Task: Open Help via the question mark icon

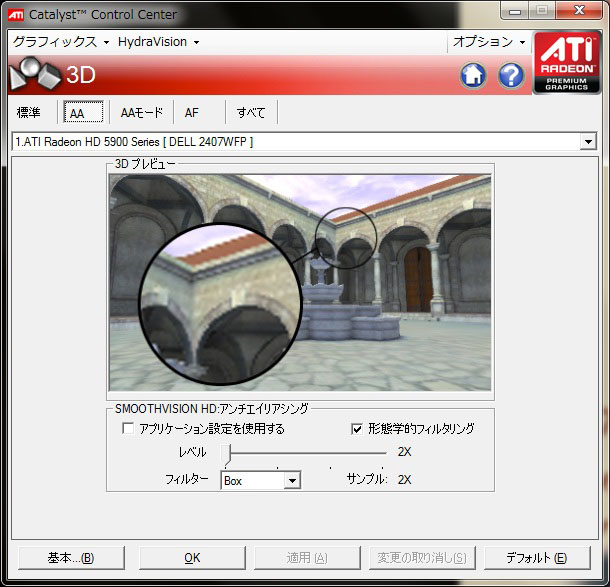Action: coord(511,75)
